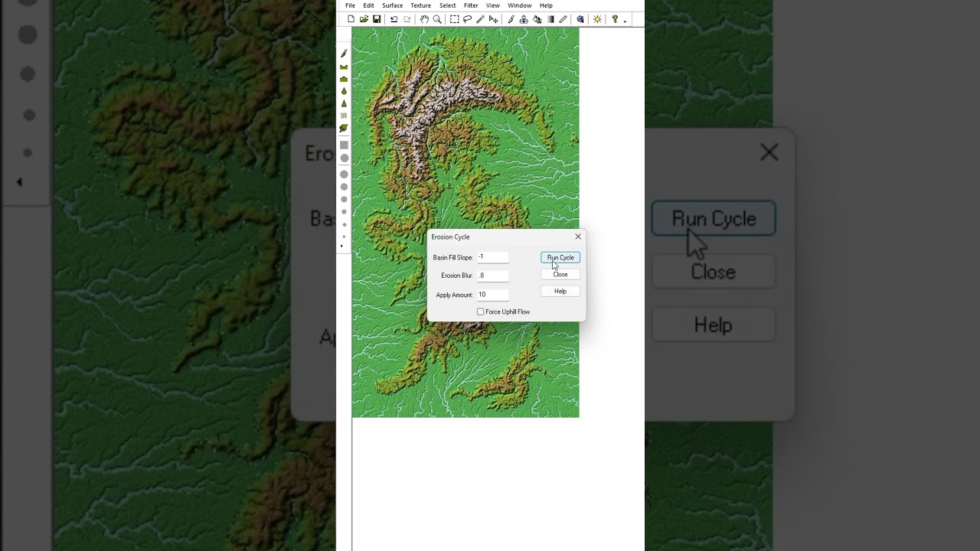Open the Texture menu

420,5
